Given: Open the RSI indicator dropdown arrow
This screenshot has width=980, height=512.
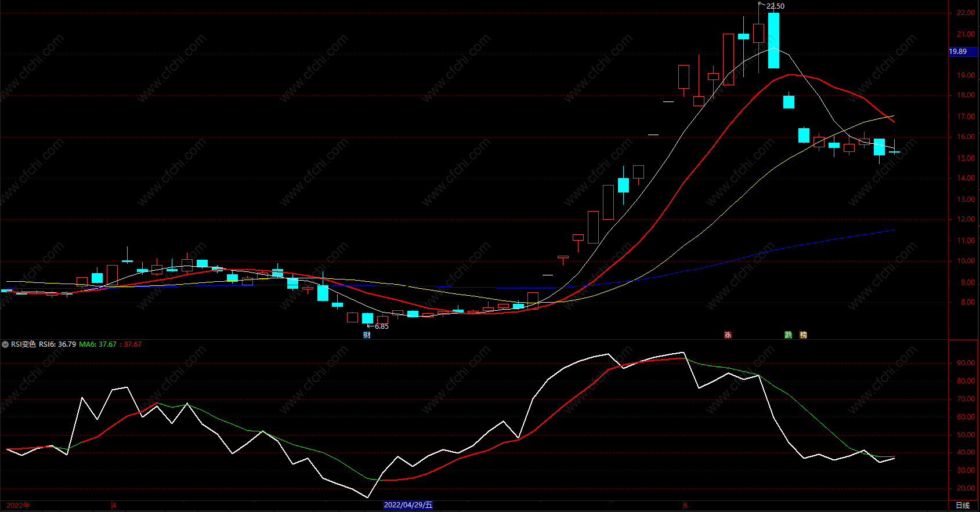Looking at the screenshot, I should [5, 344].
